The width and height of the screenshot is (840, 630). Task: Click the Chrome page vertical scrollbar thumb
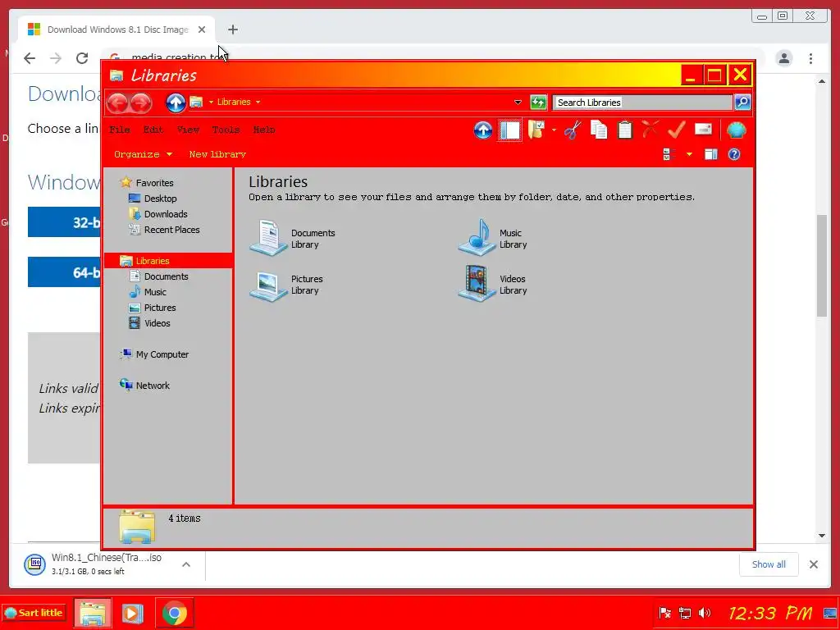(822, 265)
